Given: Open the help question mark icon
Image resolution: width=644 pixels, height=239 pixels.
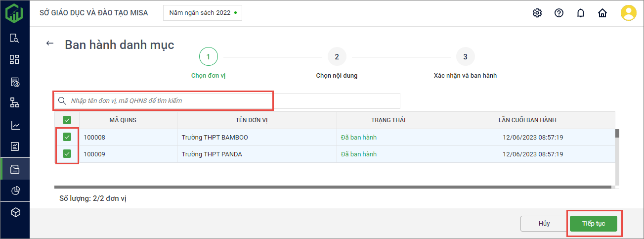Looking at the screenshot, I should point(559,13).
